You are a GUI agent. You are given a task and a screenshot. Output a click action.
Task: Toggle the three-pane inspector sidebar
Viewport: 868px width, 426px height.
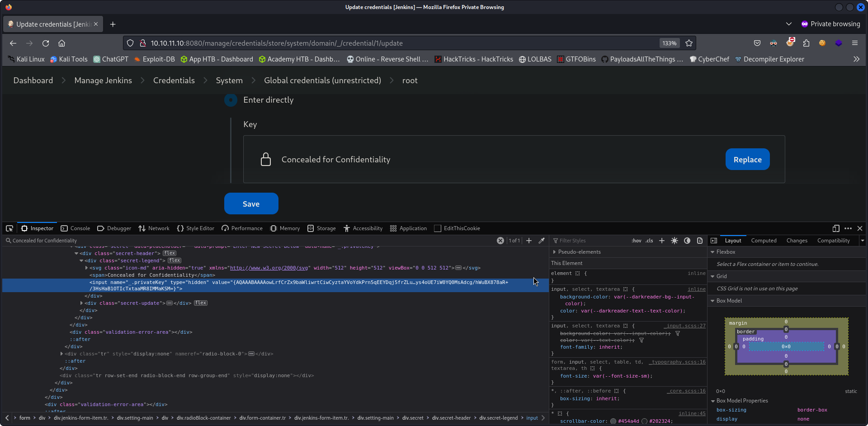(x=714, y=241)
